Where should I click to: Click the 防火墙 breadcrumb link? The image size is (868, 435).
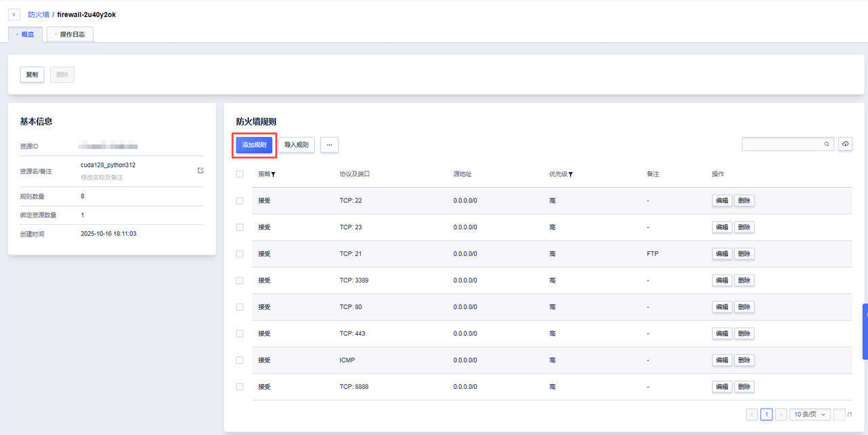coord(38,14)
